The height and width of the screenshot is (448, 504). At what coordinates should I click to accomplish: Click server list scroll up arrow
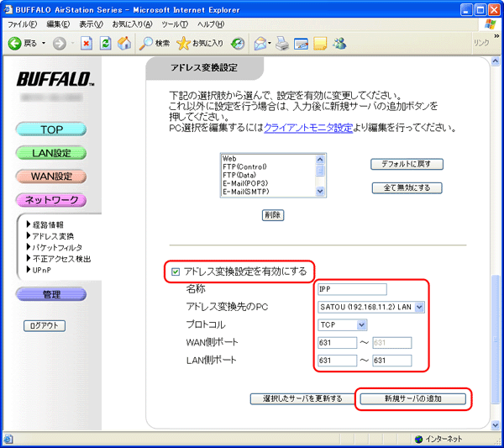pos(320,160)
